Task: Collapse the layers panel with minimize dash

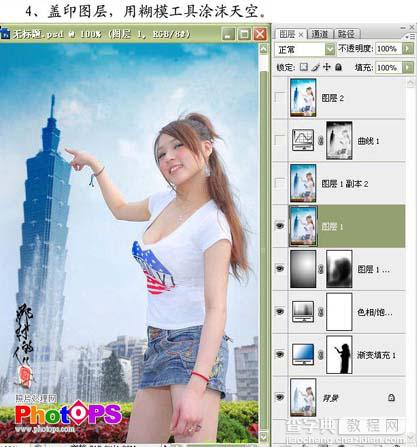Action: pos(404,28)
